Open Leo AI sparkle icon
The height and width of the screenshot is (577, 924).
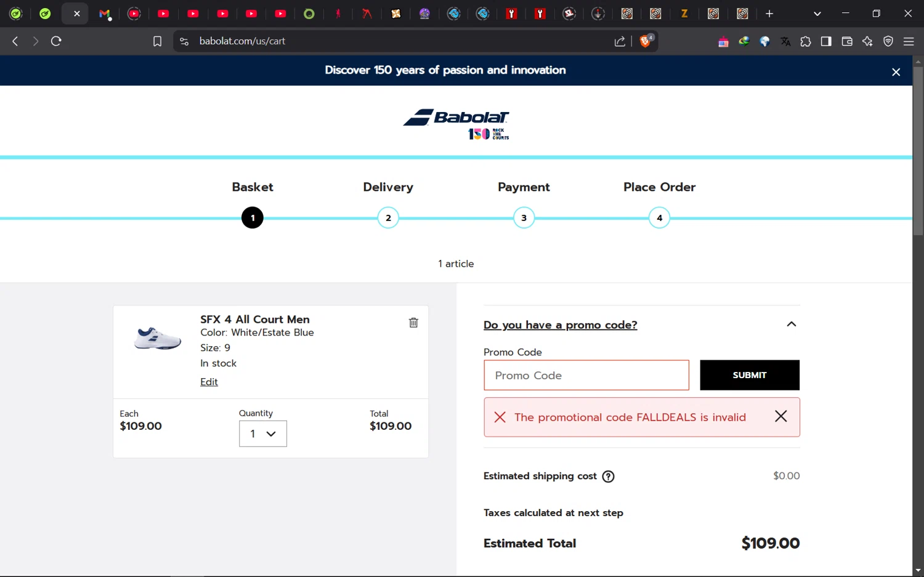[867, 41]
